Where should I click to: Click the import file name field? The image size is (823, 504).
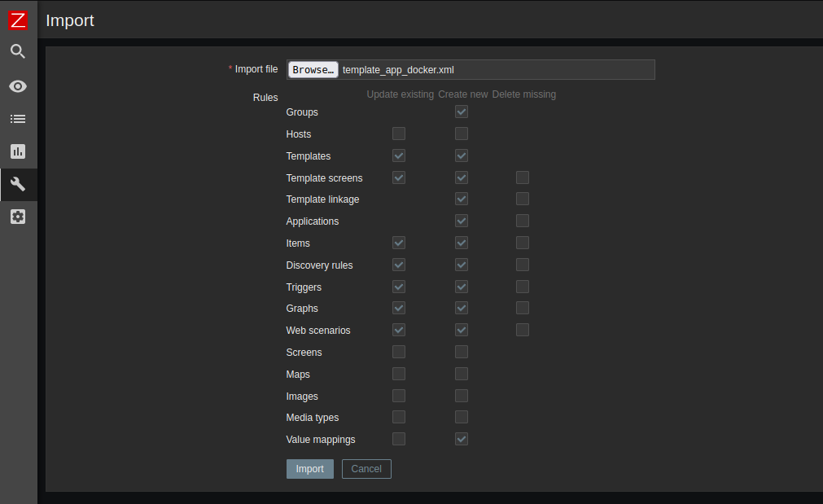click(x=497, y=69)
